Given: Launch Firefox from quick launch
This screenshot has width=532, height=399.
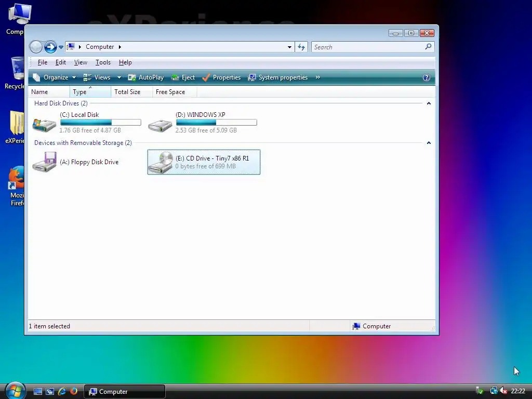Looking at the screenshot, I should click(73, 392).
